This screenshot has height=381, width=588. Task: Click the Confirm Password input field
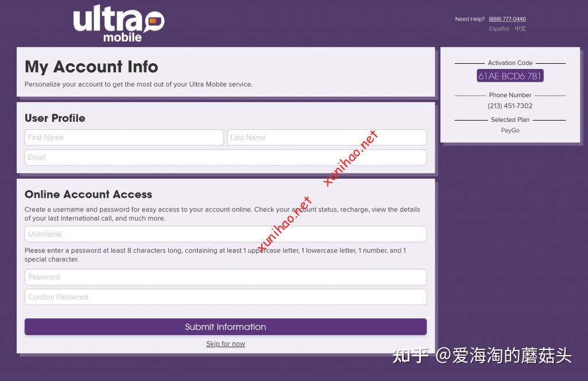click(226, 297)
